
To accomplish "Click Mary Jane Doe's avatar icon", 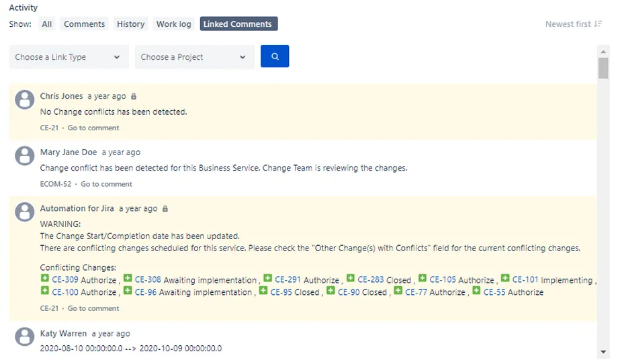I will coord(25,156).
